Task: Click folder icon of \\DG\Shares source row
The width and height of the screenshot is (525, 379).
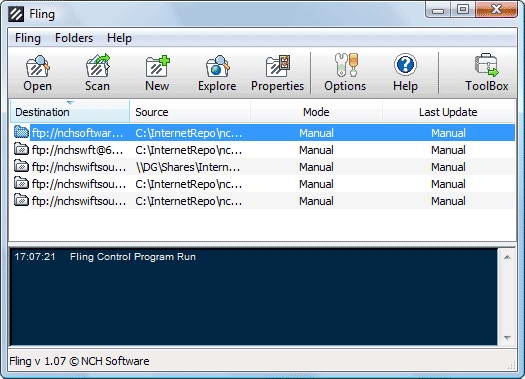Action: [x=21, y=166]
